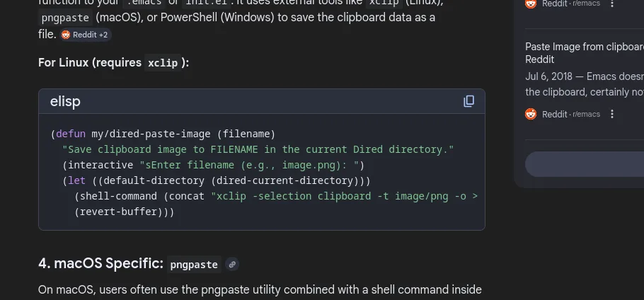
Task: Click the Reddit logo at top of sources panel
Action: click(531, 4)
